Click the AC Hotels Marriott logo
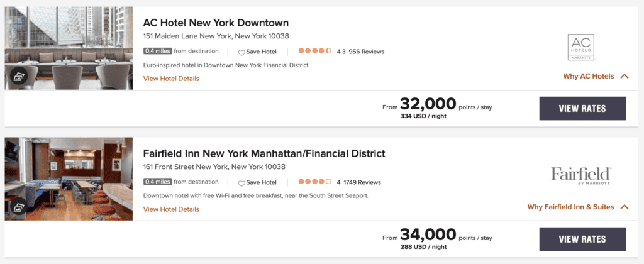644x264 pixels. (x=580, y=48)
